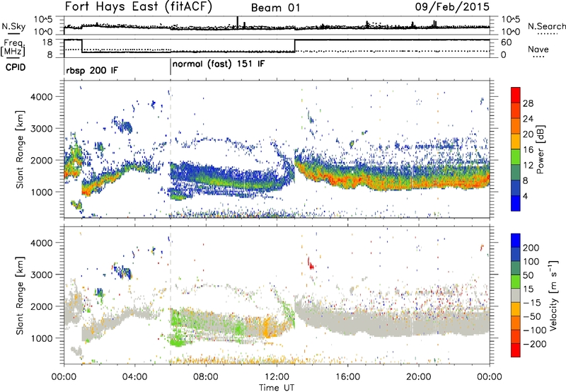Click the "60" Nave axis tick
The height and width of the screenshot is (392, 566).
point(507,42)
